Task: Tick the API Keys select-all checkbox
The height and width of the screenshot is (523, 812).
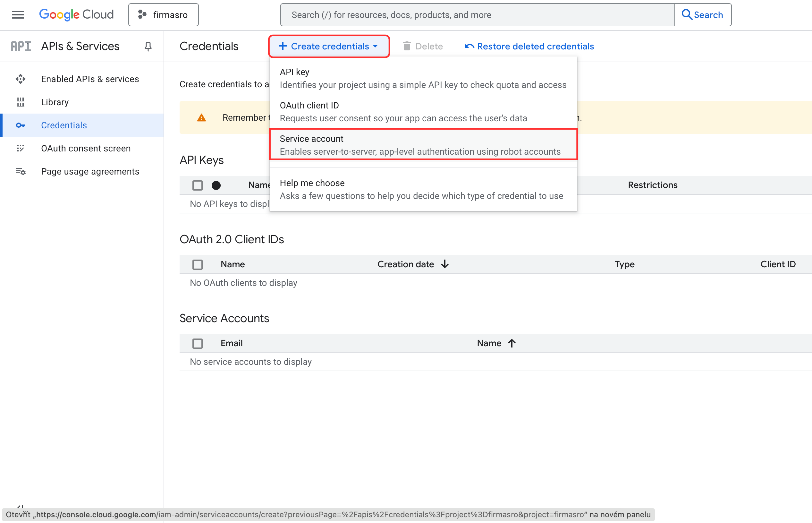Action: [197, 185]
